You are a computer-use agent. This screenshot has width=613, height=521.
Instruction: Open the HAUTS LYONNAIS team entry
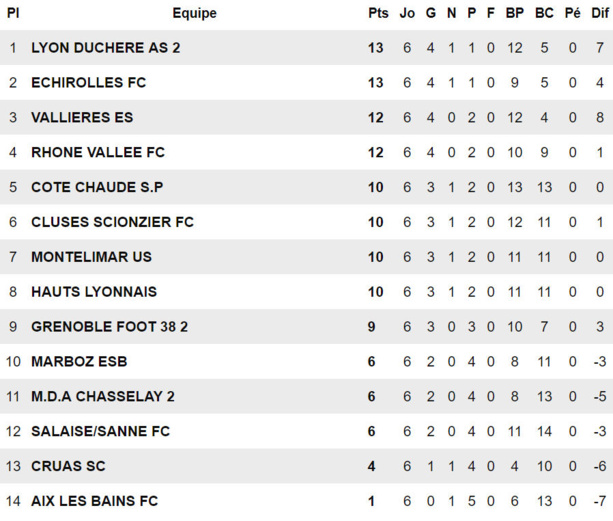(94, 292)
